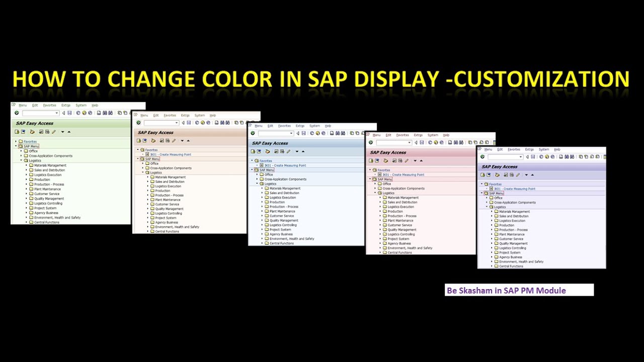Open IK01 Create Measuring Point in purple window
This screenshot has width=644, height=362.
tap(515, 189)
